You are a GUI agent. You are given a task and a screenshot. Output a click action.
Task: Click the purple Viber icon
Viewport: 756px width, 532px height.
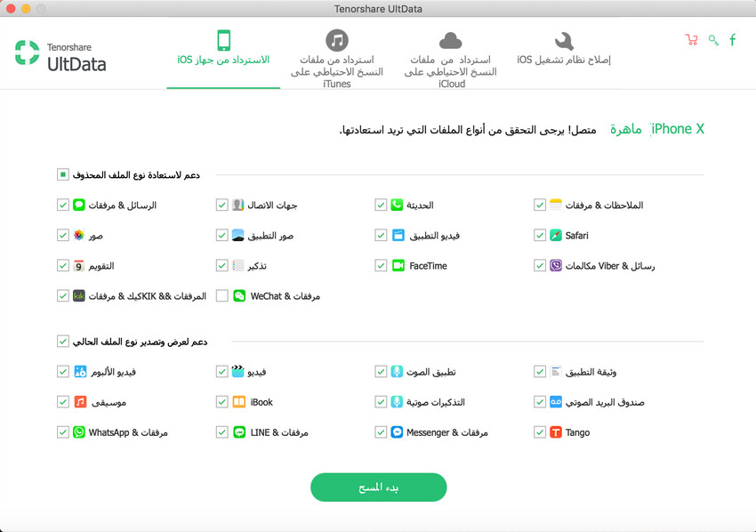pos(556,266)
